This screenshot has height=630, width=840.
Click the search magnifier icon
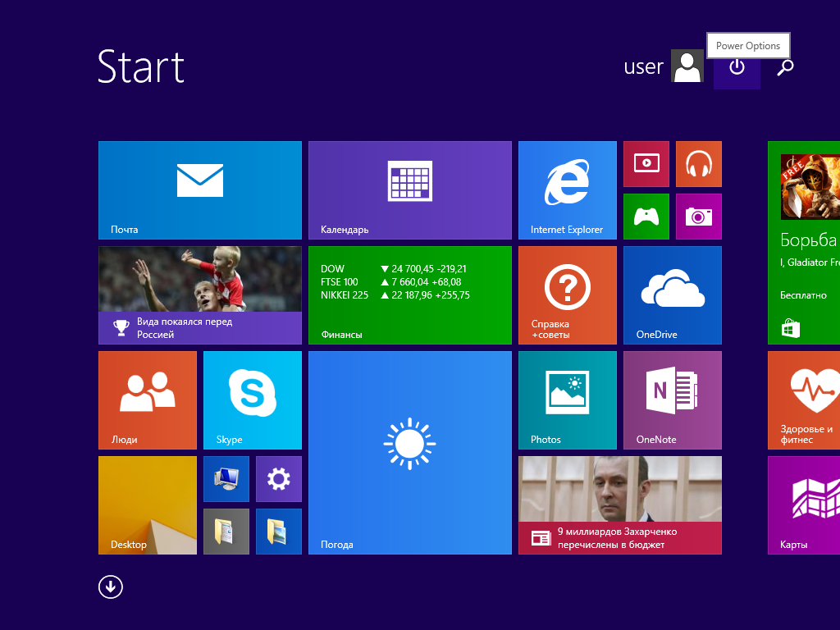click(785, 67)
